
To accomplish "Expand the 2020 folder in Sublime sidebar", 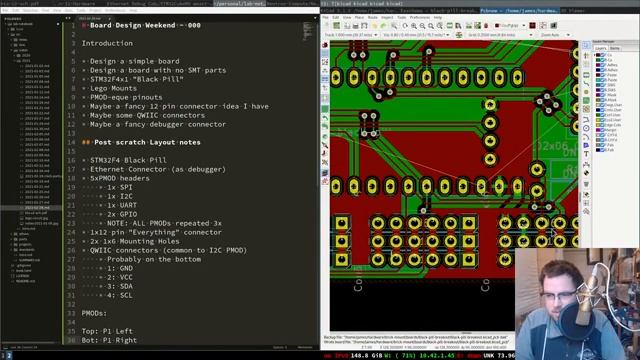I will pyautogui.click(x=14, y=56).
